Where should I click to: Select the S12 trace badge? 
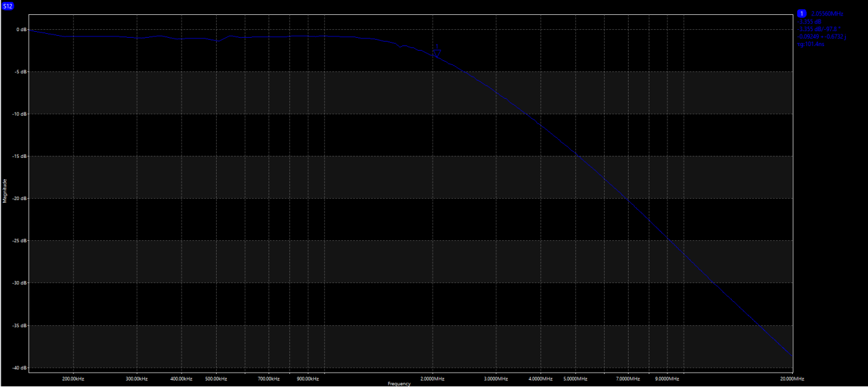pos(8,6)
